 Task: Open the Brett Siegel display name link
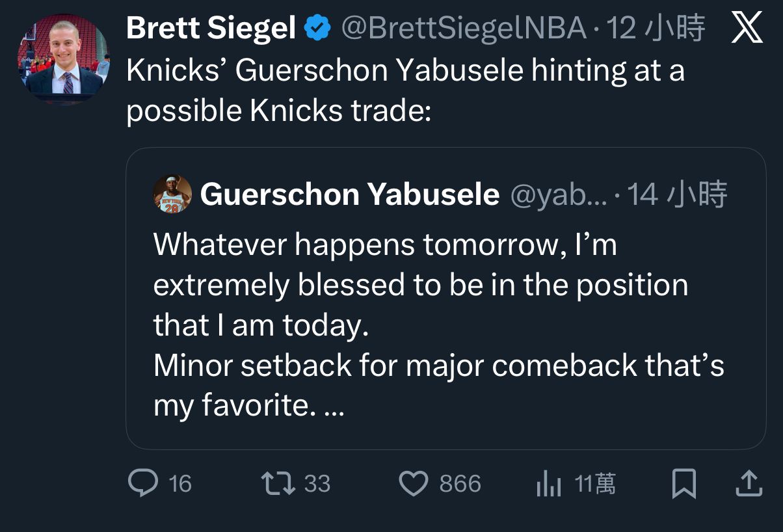pyautogui.click(x=211, y=29)
